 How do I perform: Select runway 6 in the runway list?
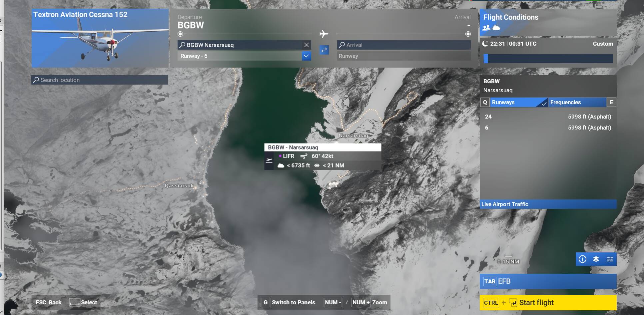(548, 128)
